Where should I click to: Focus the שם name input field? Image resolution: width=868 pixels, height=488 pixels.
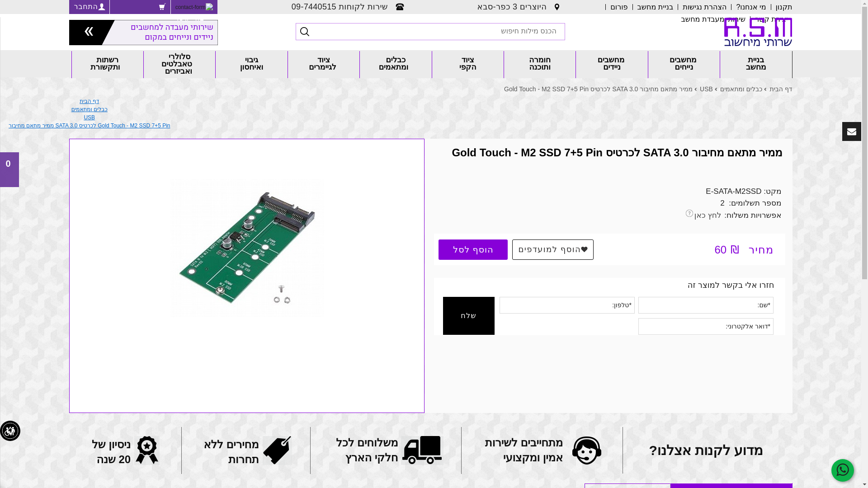click(706, 305)
